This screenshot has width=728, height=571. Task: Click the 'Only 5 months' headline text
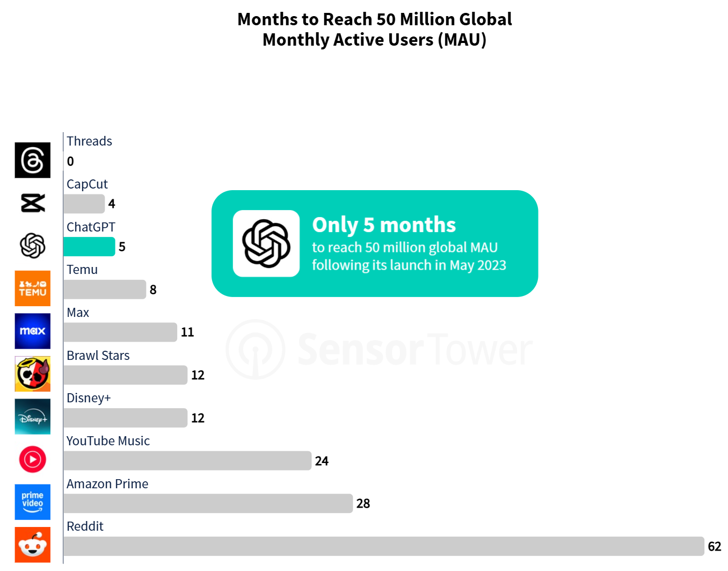coord(384,225)
